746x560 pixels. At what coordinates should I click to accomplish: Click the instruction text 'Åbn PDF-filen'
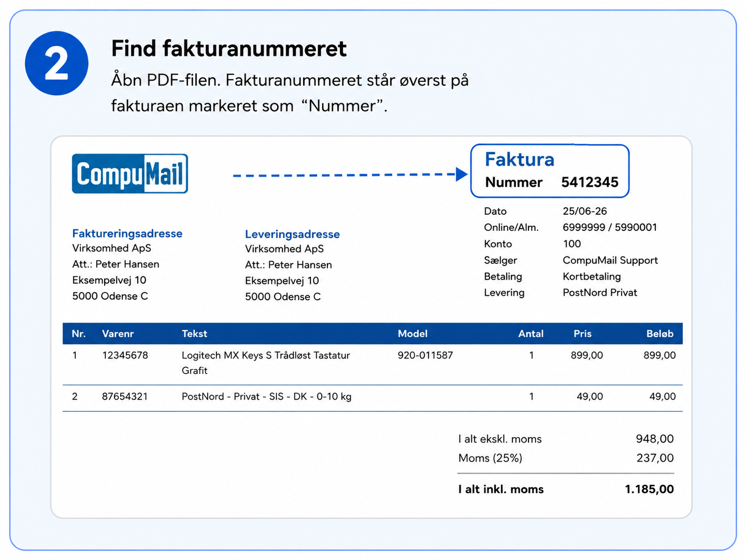(166, 80)
